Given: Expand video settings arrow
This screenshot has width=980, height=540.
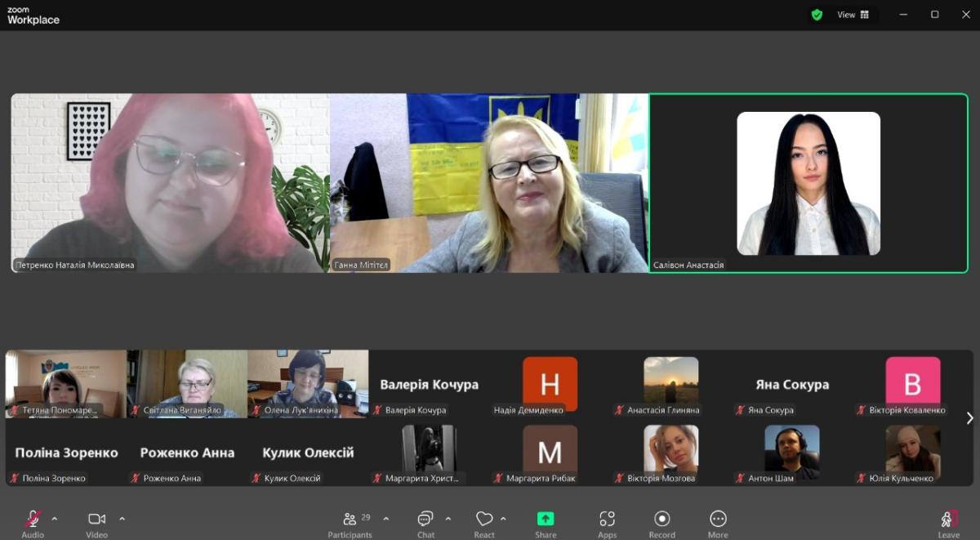Looking at the screenshot, I should [122, 519].
